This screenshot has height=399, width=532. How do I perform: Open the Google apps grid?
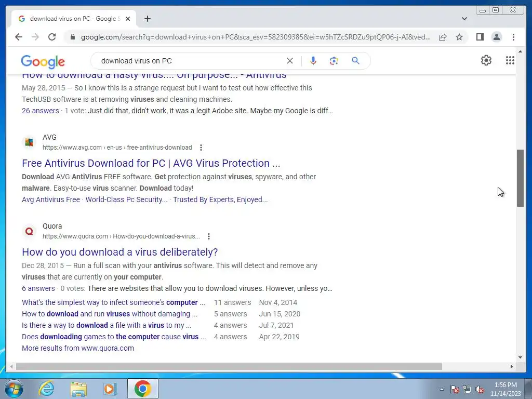click(x=510, y=60)
